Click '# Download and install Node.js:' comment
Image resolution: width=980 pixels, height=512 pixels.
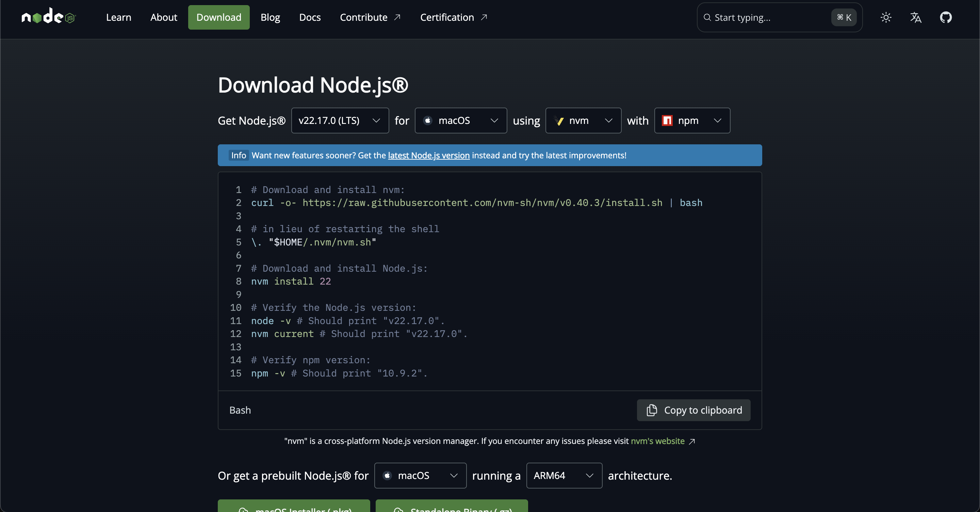[x=339, y=268]
